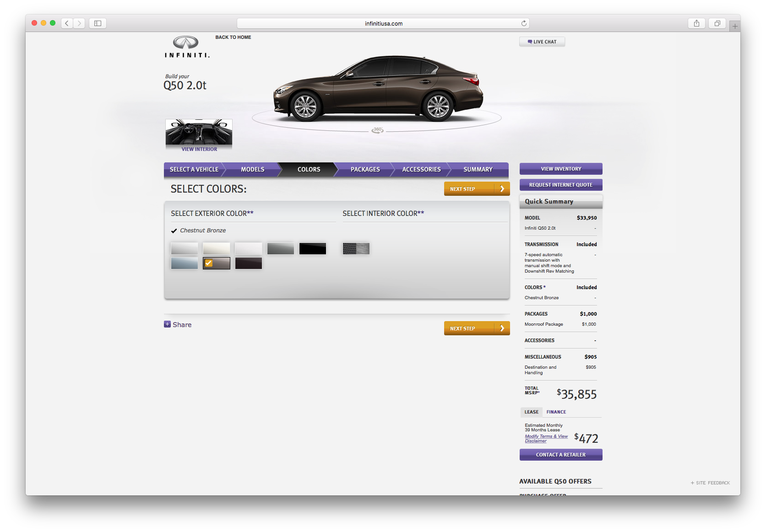Click the total MSRP $35,855
This screenshot has height=532, width=766.
(x=576, y=394)
